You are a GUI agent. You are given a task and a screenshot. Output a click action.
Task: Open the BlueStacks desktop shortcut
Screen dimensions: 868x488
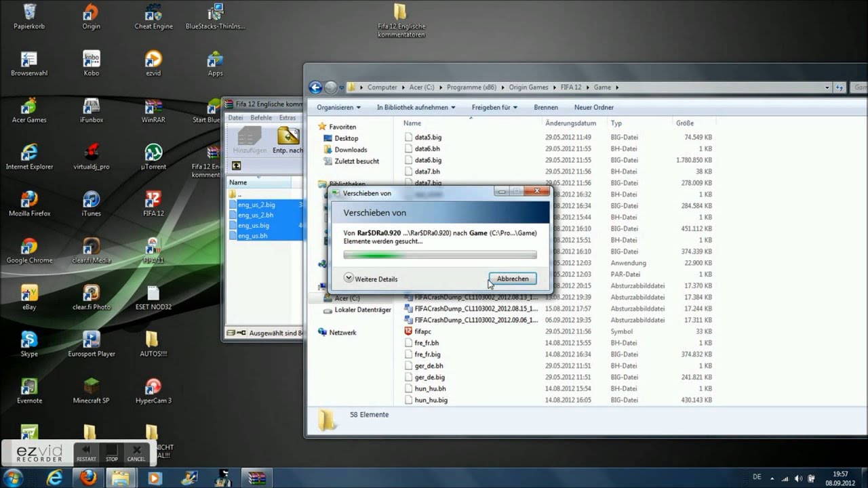(215, 18)
